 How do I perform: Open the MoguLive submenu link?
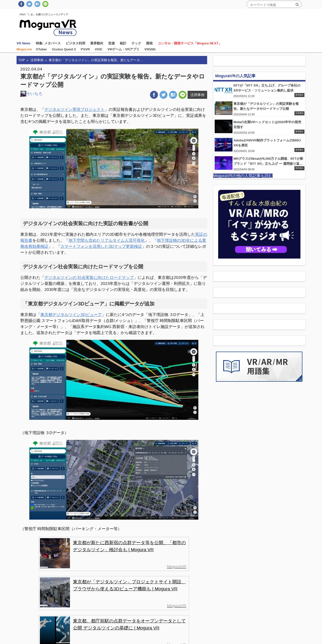24,49
